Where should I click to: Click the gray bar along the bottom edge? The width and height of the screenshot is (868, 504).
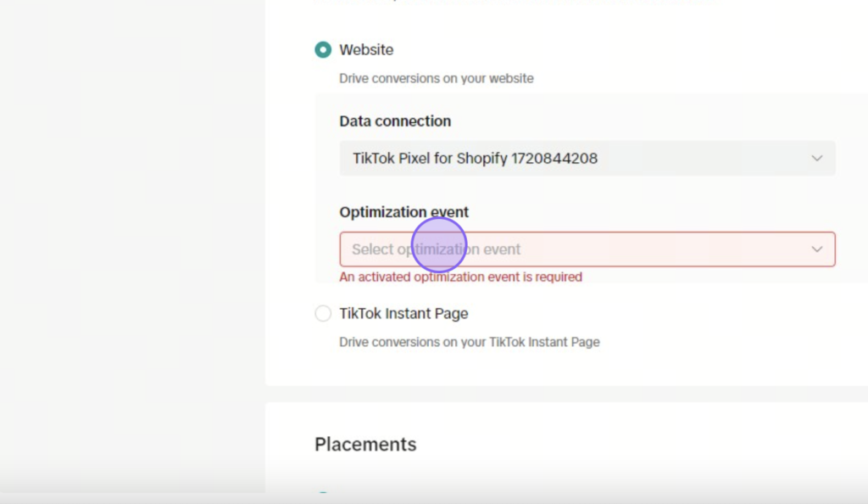pyautogui.click(x=434, y=498)
